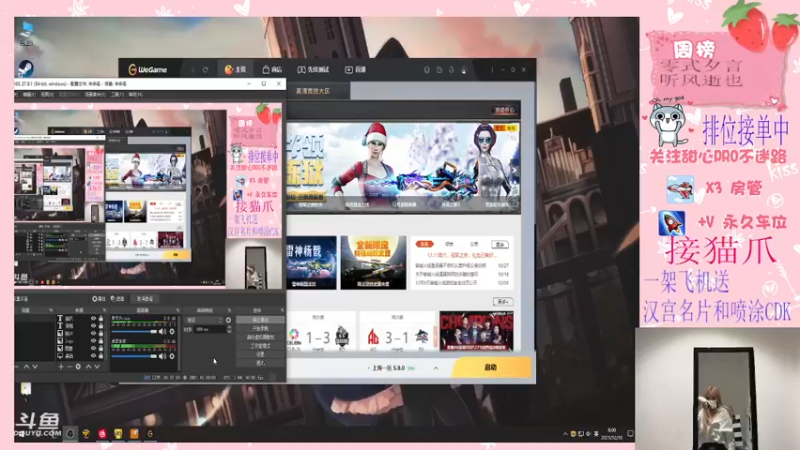800x450 pixels.
Task: Toggle visibility of the third image source
Action: click(x=93, y=348)
